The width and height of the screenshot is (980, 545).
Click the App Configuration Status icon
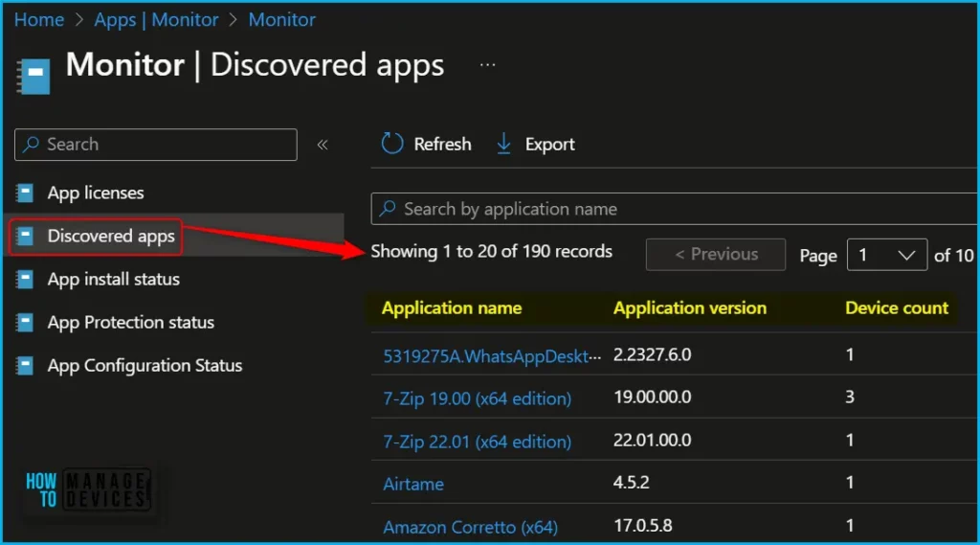[26, 366]
